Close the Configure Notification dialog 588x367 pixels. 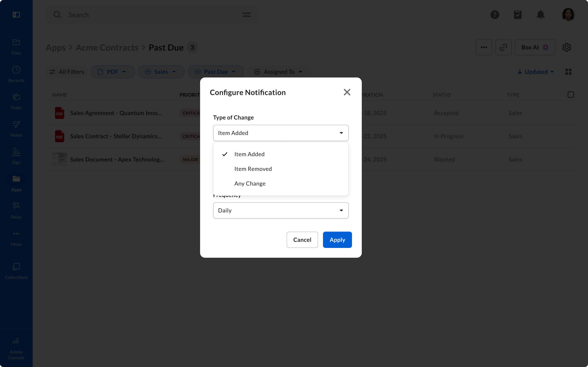[x=347, y=92]
